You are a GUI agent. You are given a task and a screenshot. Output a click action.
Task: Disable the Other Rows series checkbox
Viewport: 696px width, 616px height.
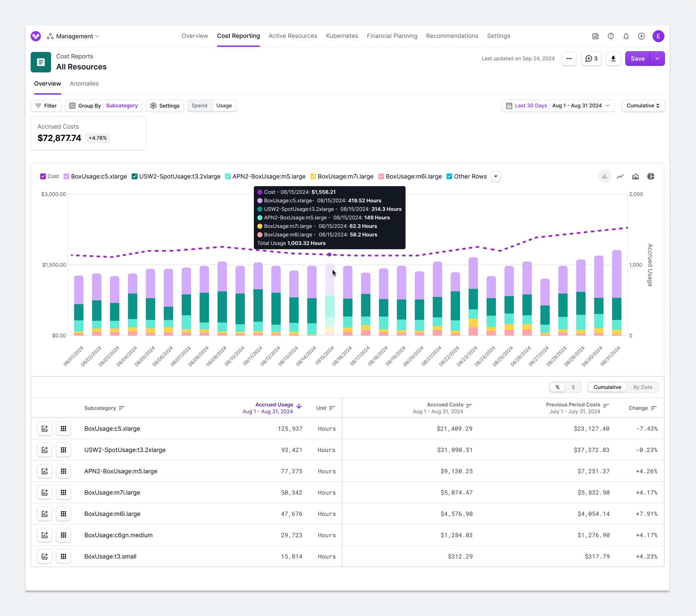(x=450, y=177)
